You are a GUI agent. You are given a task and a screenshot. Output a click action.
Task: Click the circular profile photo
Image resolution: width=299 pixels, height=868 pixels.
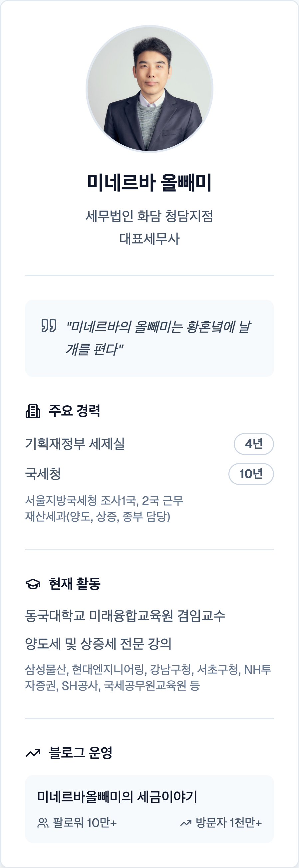click(x=149, y=89)
